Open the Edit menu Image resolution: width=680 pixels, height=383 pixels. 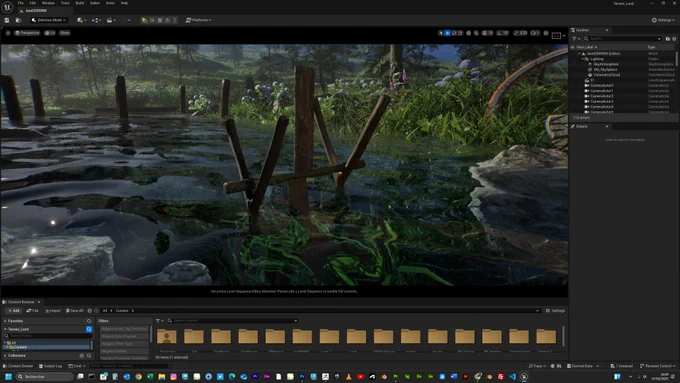[33, 3]
